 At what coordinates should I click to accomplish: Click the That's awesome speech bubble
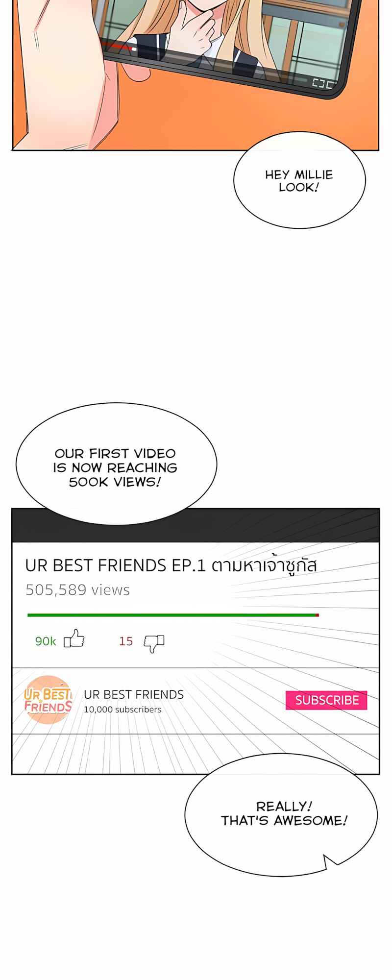point(281,814)
